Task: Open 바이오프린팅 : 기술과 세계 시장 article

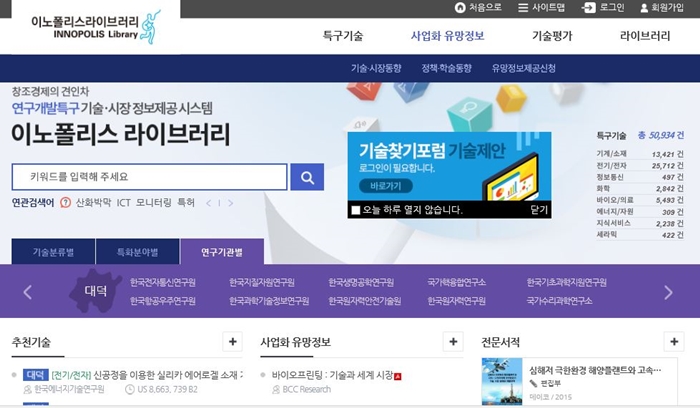Action: pyautogui.click(x=333, y=375)
